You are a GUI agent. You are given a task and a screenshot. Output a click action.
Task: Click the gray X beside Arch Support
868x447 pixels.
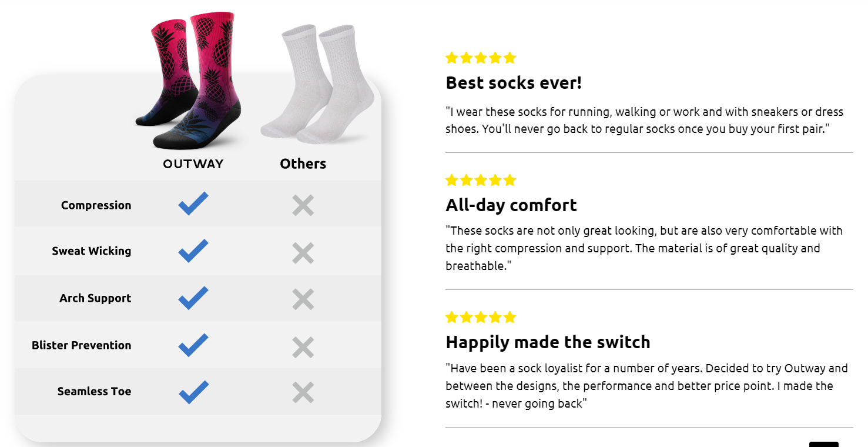coord(303,299)
